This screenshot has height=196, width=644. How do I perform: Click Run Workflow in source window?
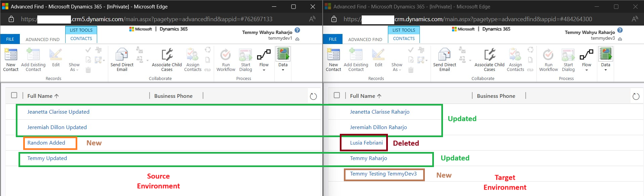click(x=226, y=60)
